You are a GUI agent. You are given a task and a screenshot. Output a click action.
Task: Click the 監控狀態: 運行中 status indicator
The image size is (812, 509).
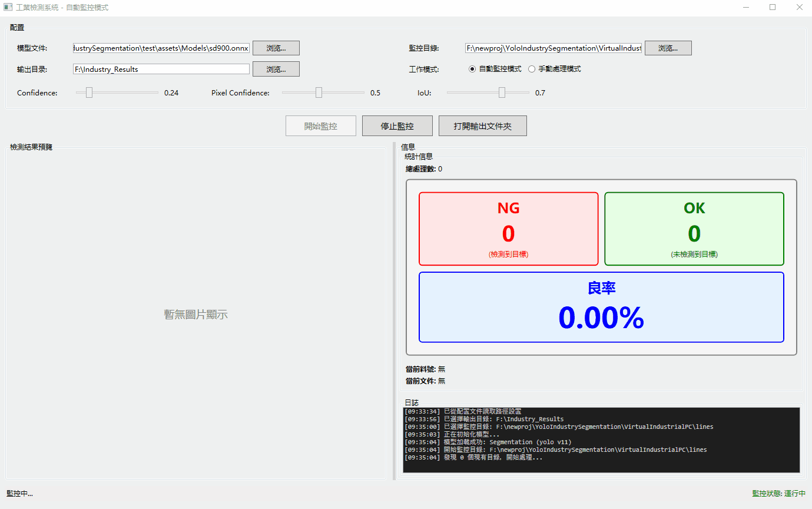(x=779, y=494)
